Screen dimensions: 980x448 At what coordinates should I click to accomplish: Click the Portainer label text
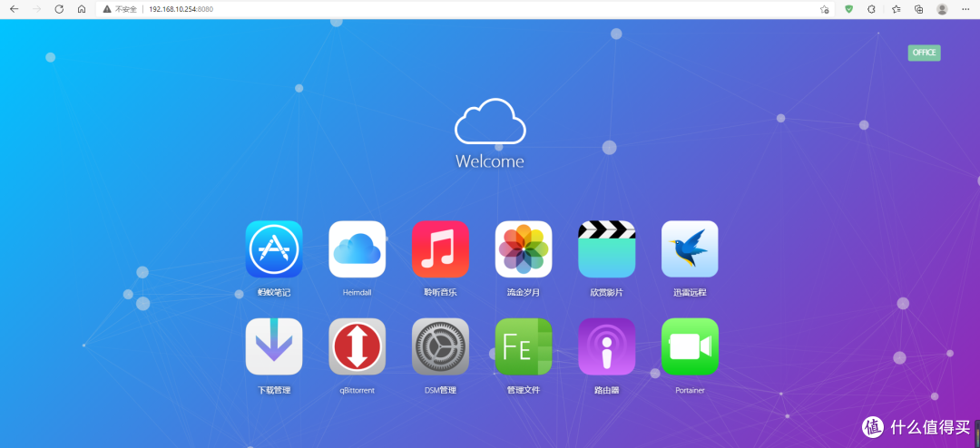690,391
